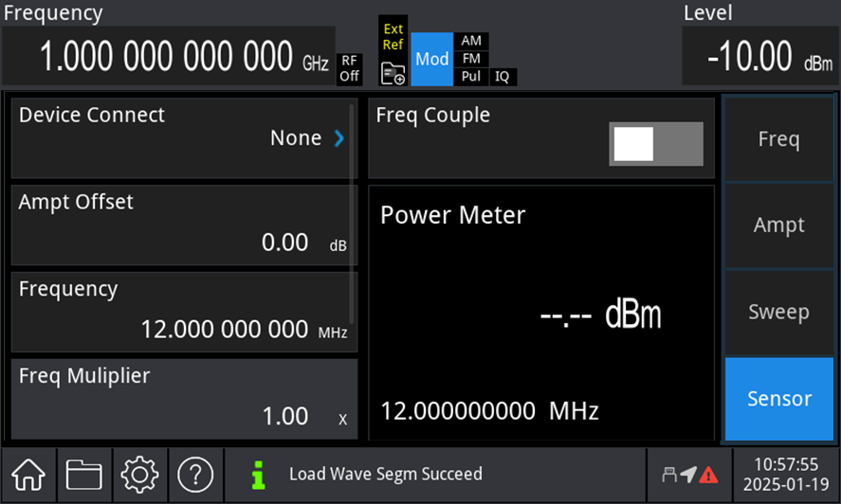Click the red warning triangle status icon
This screenshot has height=504, width=841.
point(708,474)
